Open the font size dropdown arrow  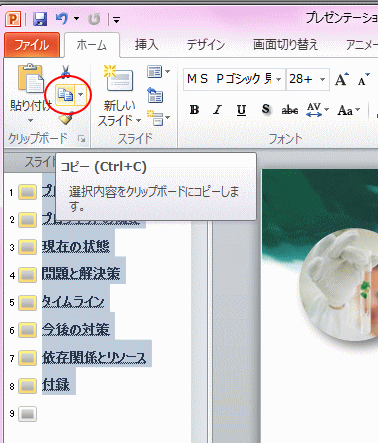point(322,80)
